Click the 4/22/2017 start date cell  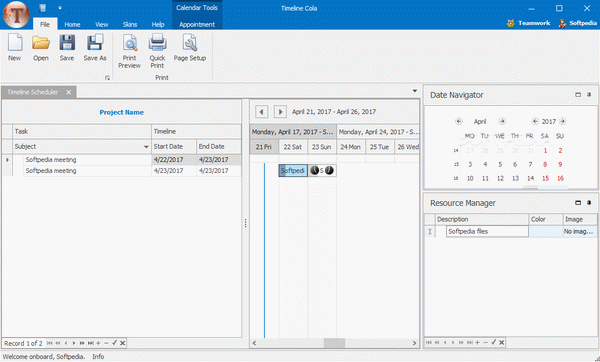point(174,160)
